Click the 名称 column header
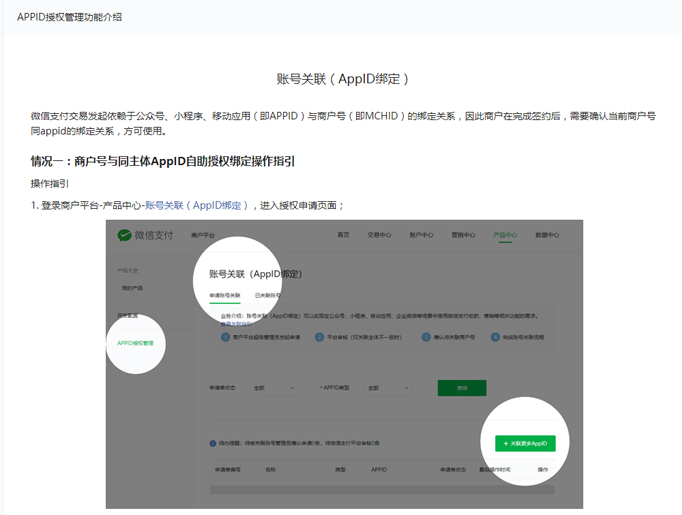 271,470
